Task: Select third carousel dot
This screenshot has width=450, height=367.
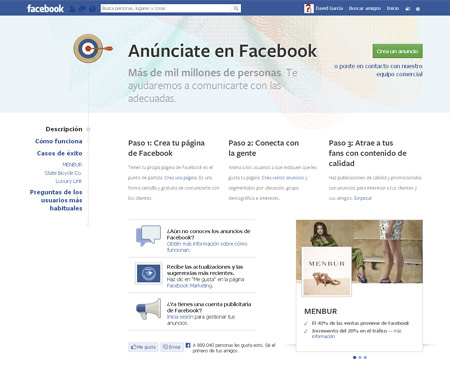Action: click(365, 357)
